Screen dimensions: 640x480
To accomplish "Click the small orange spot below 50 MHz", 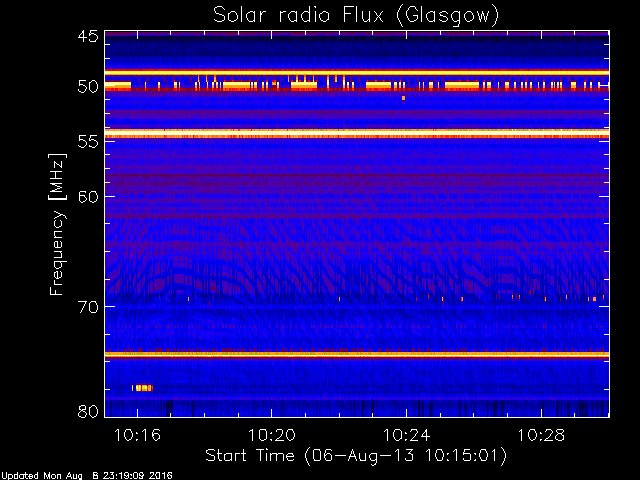I will [x=403, y=98].
